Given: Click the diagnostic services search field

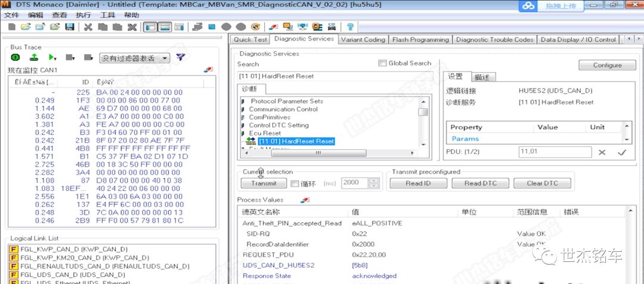Looking at the screenshot, I should click(335, 76).
